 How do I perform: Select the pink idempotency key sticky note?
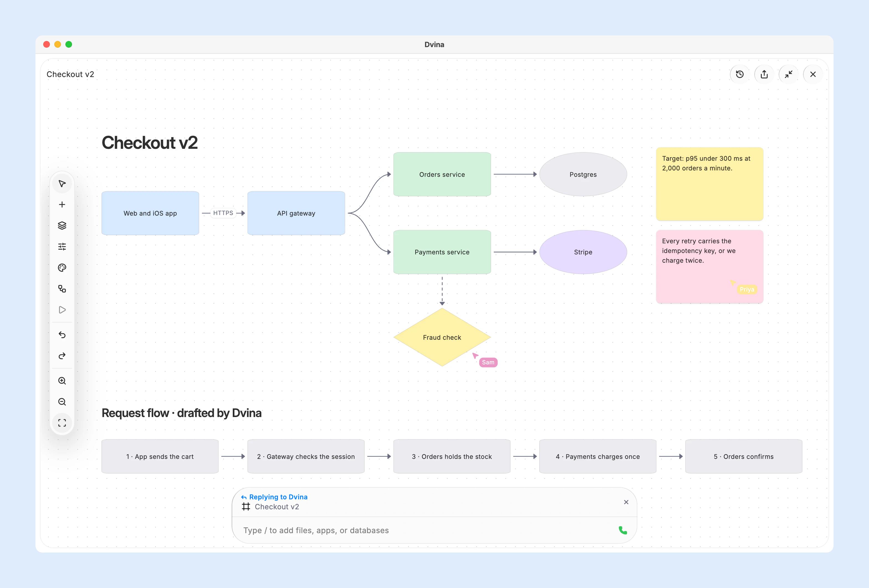click(709, 267)
